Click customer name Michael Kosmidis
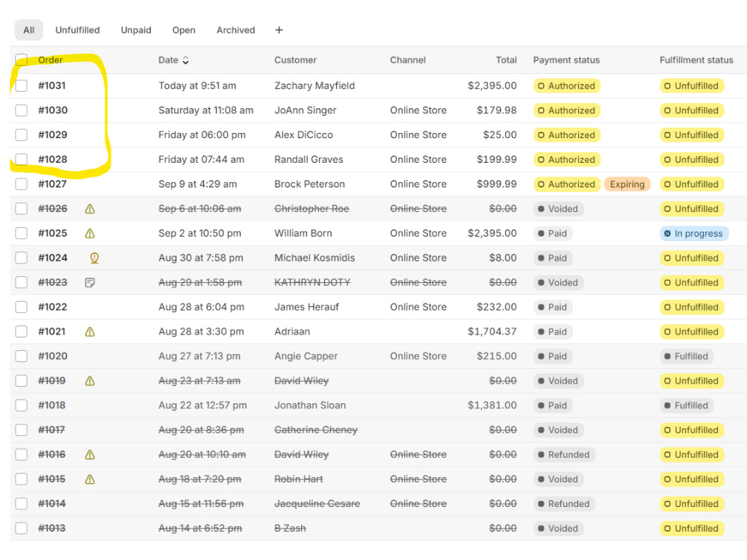The height and width of the screenshot is (560, 747). point(314,258)
